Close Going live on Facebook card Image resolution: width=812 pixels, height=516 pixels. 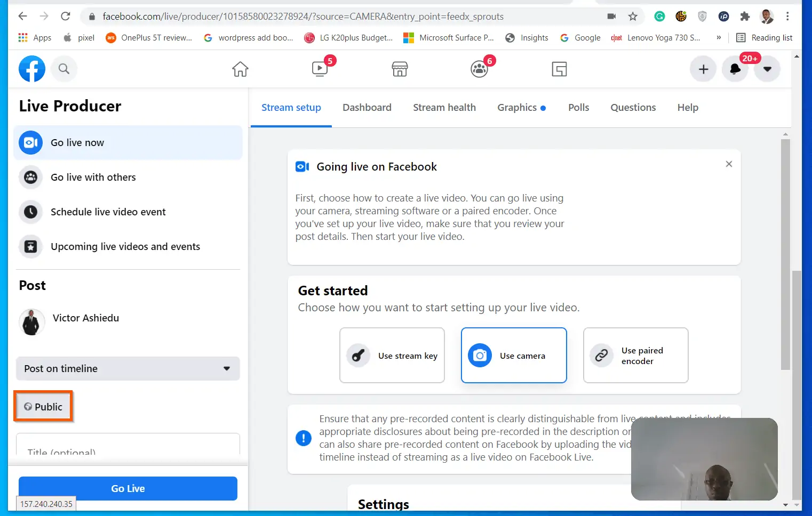[x=729, y=164]
